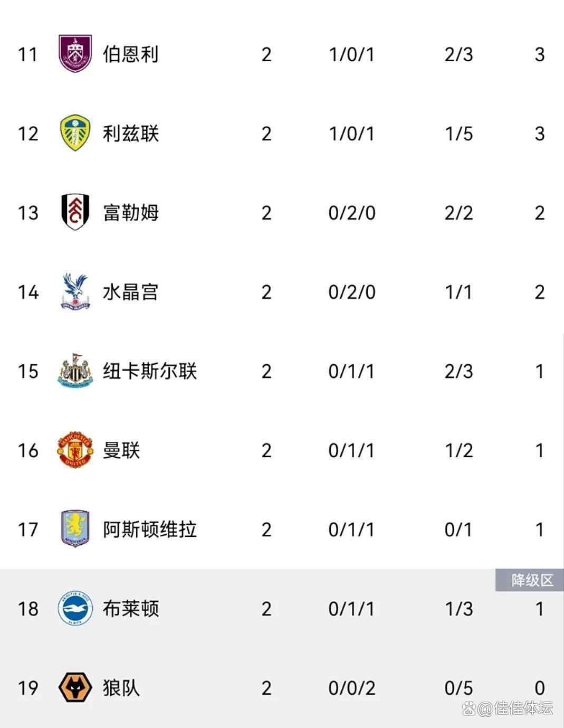This screenshot has width=564, height=728.
Task: Open team name 伯恩利
Action: pyautogui.click(x=131, y=54)
